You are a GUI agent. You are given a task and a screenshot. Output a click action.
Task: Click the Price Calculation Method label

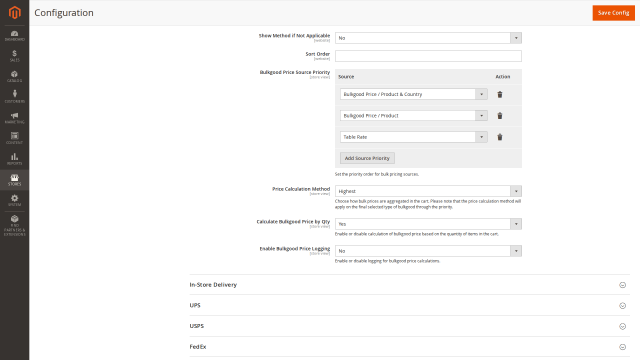301,189
